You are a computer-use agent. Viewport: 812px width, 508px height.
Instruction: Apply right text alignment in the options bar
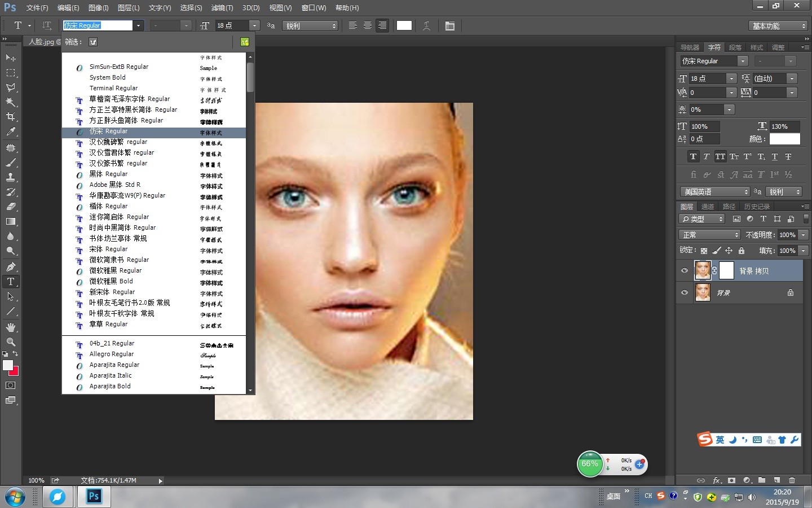(382, 25)
